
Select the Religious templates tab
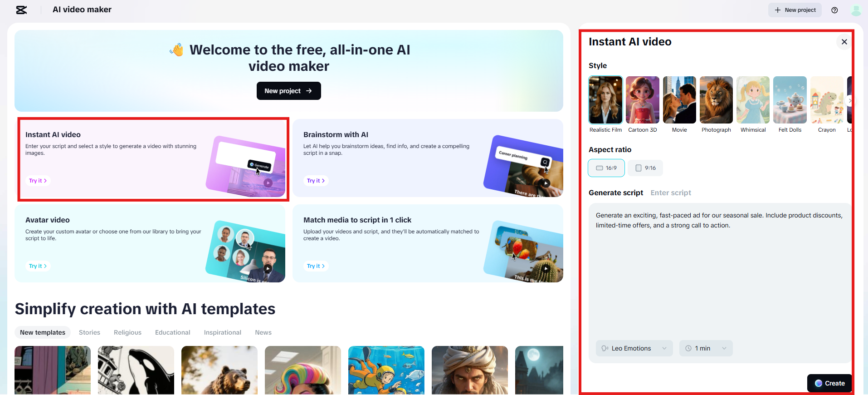pos(127,332)
